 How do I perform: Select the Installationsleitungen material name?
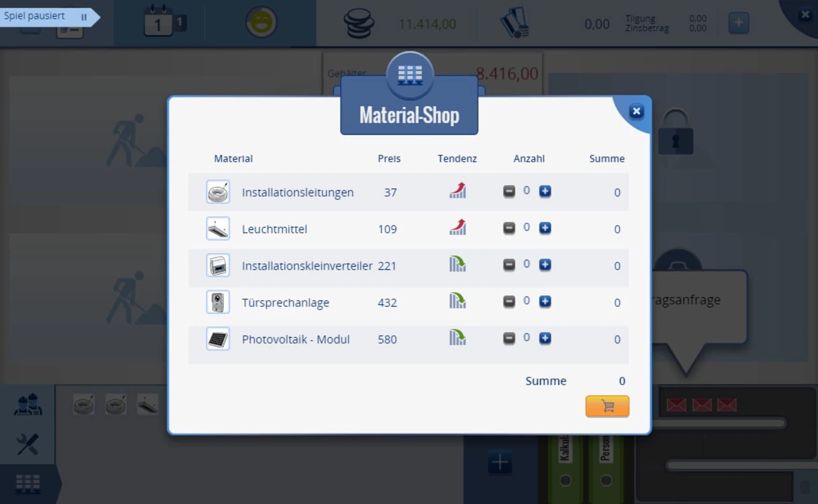298,192
